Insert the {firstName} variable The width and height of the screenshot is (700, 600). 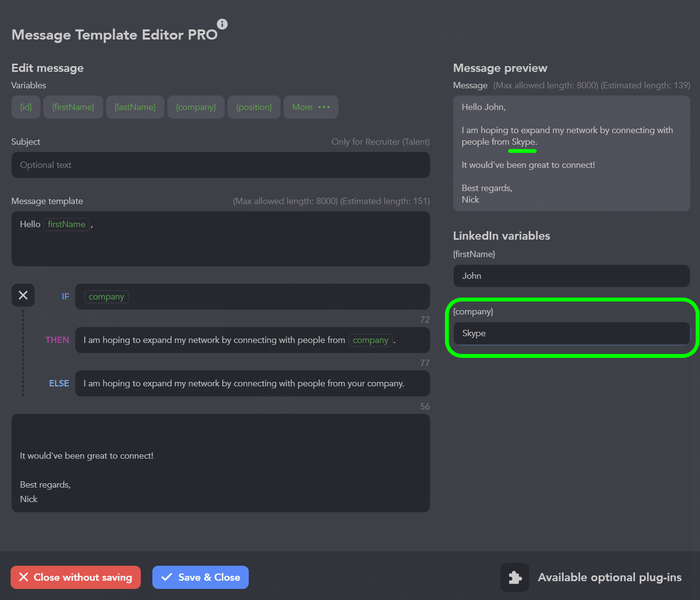[73, 107]
